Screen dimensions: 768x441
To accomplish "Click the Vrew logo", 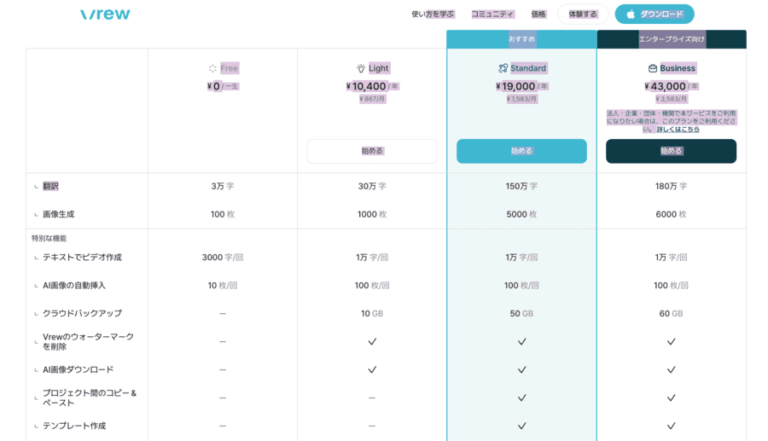I will tap(105, 15).
